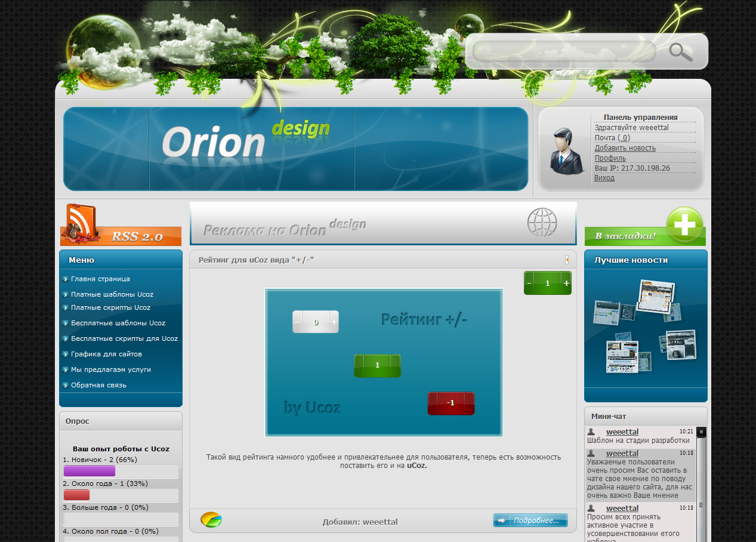The width and height of the screenshot is (756, 542).
Task: Click weeettal above 'Уважаемые пользователи' message
Action: pyautogui.click(x=622, y=454)
